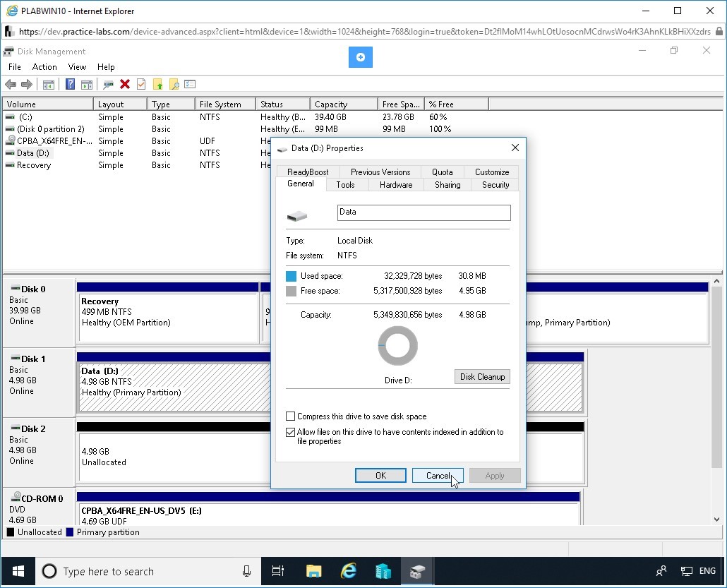The height and width of the screenshot is (588, 727).
Task: Open the Action menu
Action: (44, 67)
